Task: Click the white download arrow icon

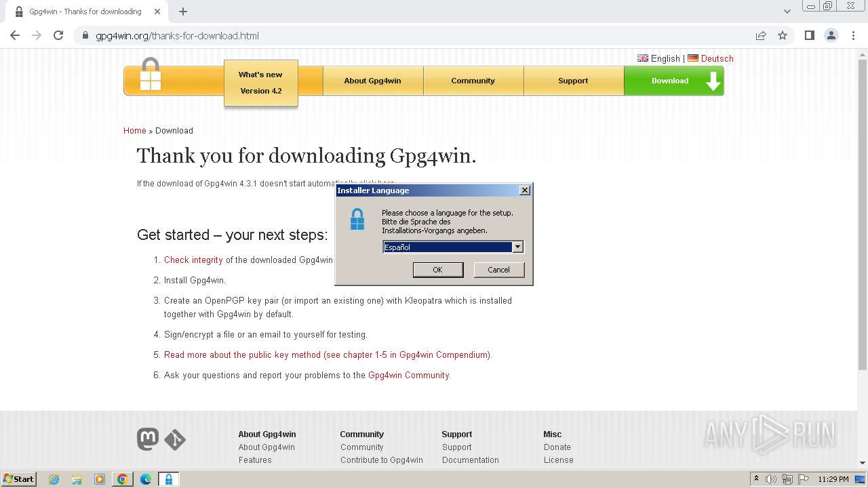Action: 713,81
